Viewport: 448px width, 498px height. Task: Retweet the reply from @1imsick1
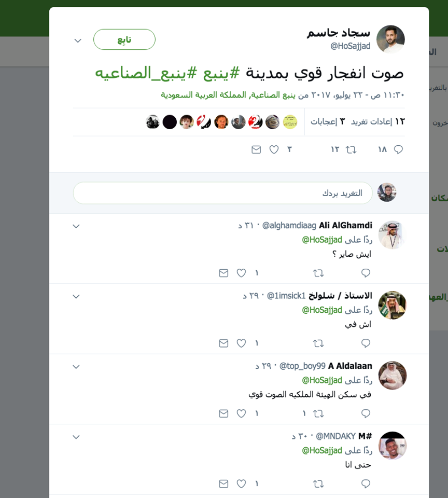pyautogui.click(x=318, y=343)
